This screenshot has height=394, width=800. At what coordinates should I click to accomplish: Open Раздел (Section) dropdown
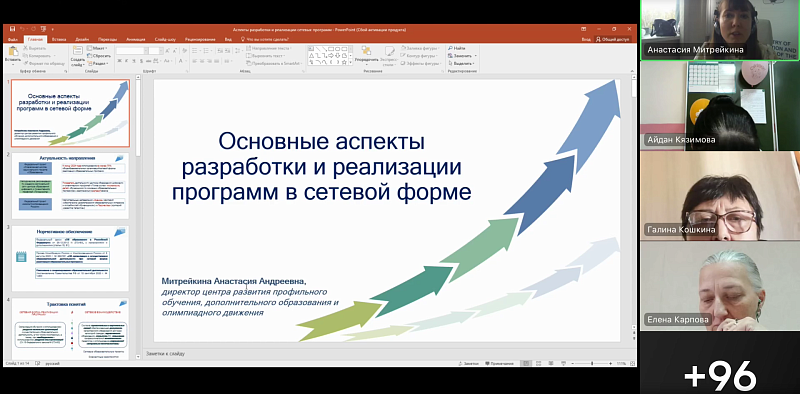98,63
